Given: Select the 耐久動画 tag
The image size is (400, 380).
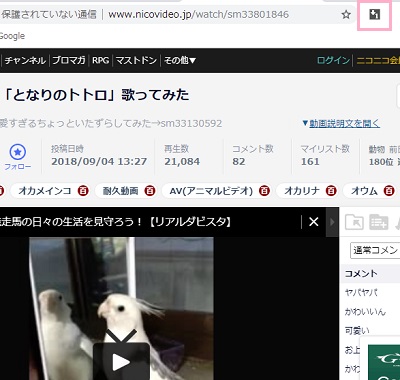Looking at the screenshot, I should [120, 191].
